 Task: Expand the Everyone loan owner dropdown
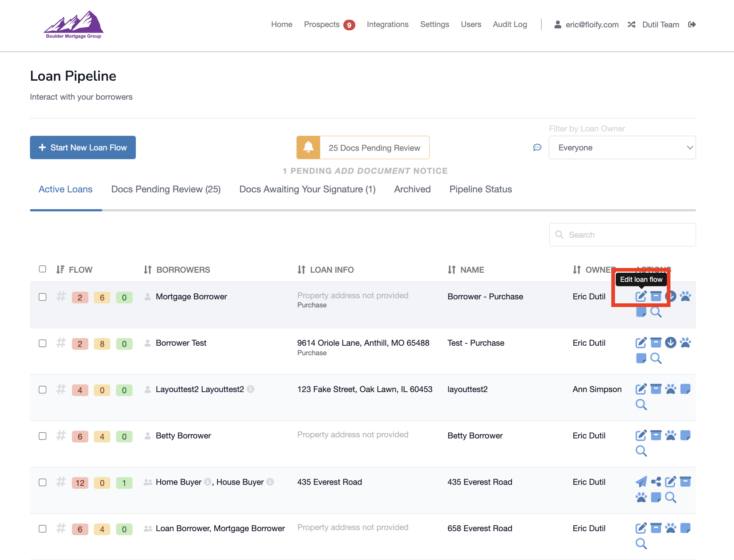[x=622, y=147]
